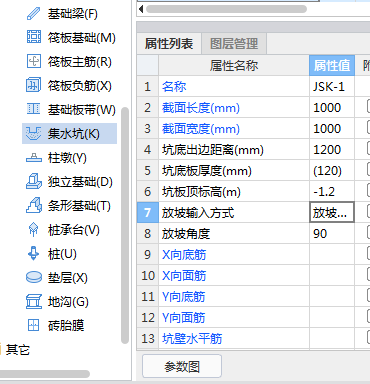Click the 名称 property link

point(174,87)
